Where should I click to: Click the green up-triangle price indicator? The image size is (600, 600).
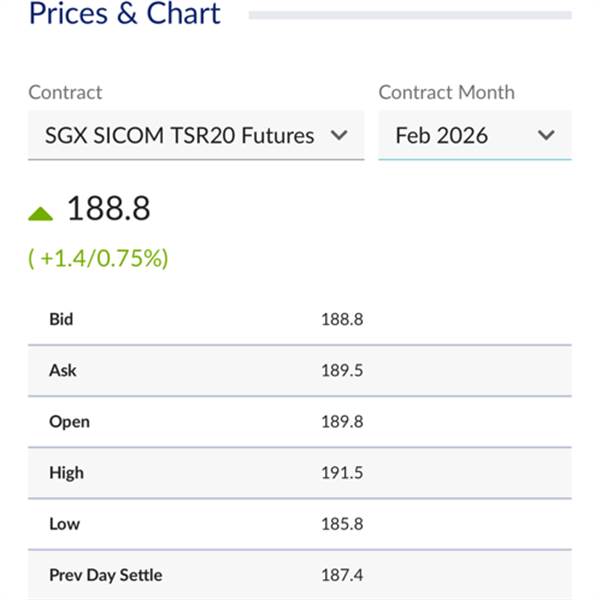(x=40, y=212)
